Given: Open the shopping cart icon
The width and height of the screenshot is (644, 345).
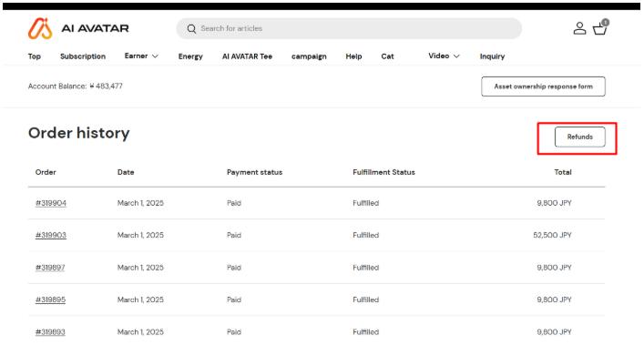Looking at the screenshot, I should click(600, 28).
